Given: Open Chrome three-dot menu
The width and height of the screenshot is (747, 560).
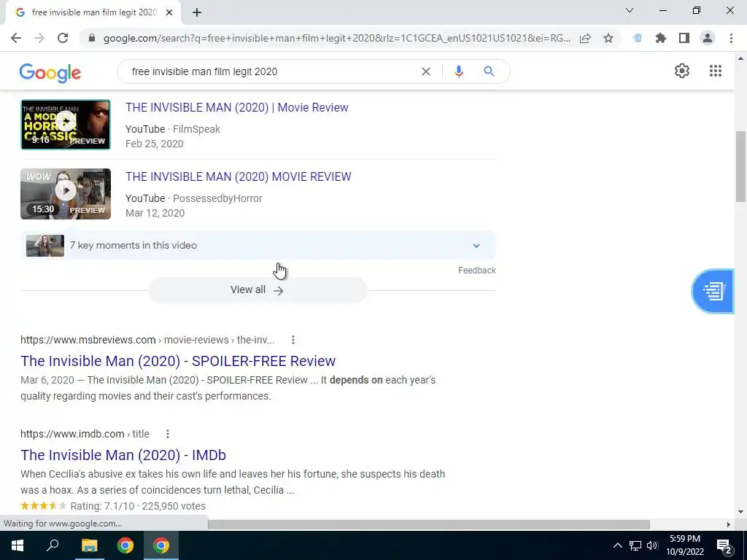Looking at the screenshot, I should pos(731,38).
